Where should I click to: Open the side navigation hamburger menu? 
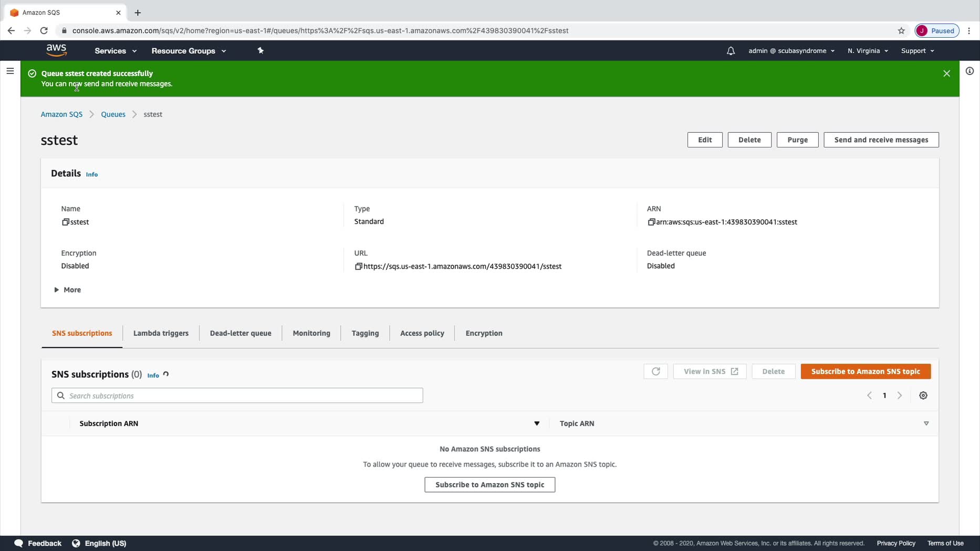point(10,71)
